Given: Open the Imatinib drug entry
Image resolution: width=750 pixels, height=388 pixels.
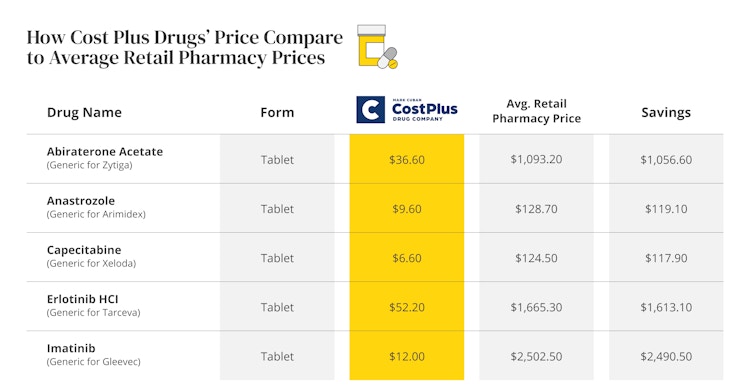Looking at the screenshot, I should point(71,348).
